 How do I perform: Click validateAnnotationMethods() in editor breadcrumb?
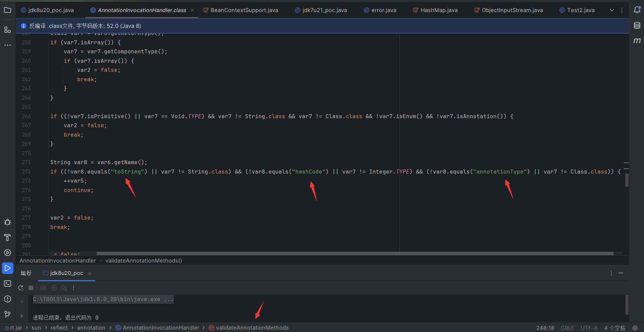point(144,260)
